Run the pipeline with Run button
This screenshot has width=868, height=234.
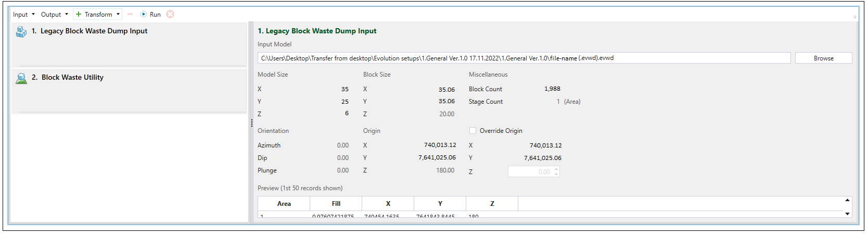150,15
